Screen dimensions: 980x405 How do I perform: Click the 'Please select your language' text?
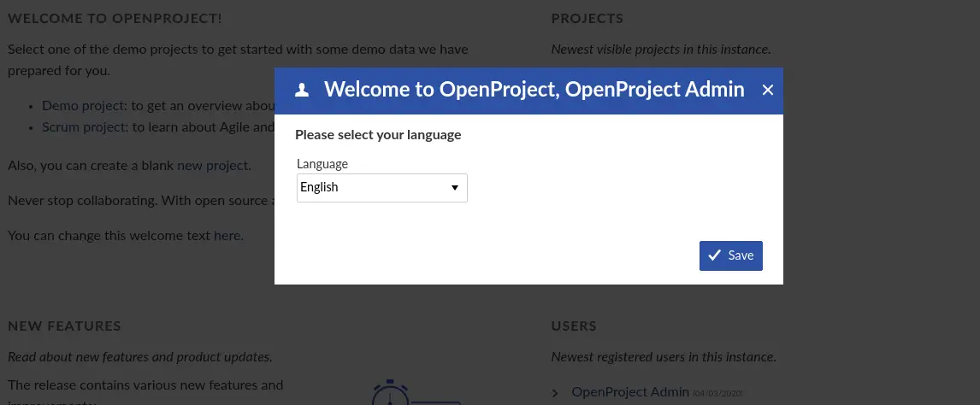pyautogui.click(x=378, y=135)
